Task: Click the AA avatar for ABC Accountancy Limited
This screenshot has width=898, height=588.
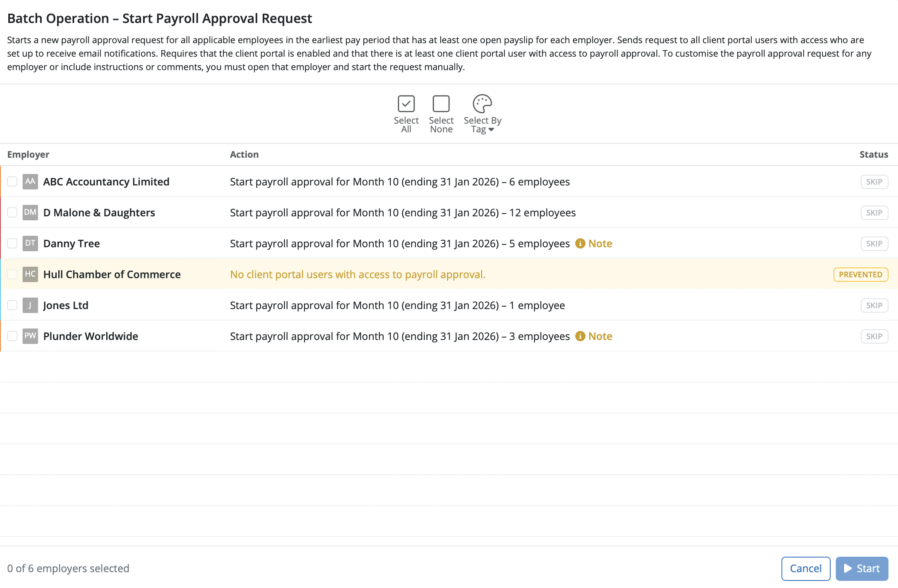Action: [30, 181]
